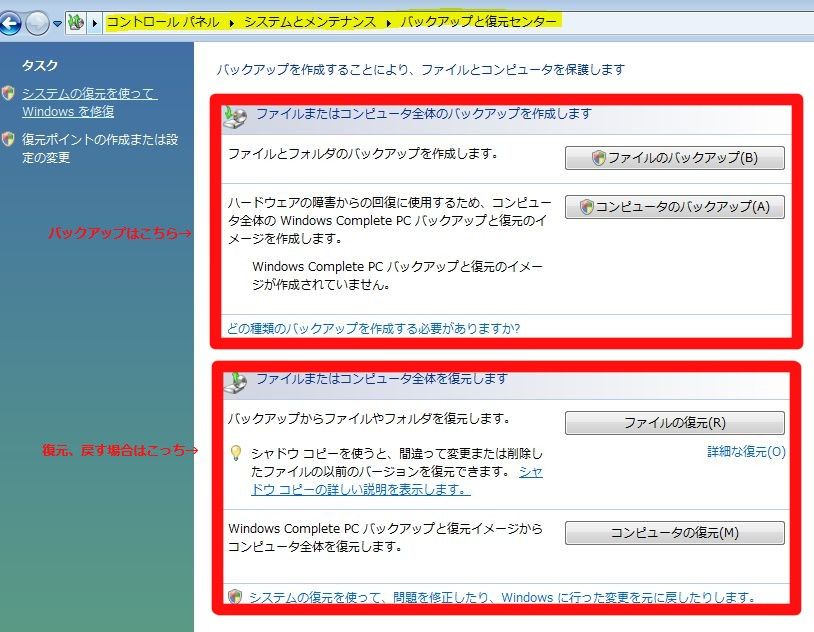Viewport: 814px width, 632px height.
Task: Open the recent pages dropdown arrow
Action: click(57, 24)
